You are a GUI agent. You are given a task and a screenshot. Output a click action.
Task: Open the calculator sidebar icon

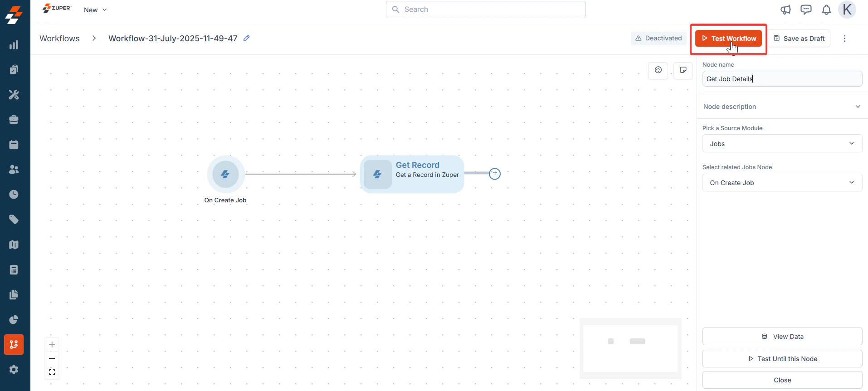click(x=14, y=270)
